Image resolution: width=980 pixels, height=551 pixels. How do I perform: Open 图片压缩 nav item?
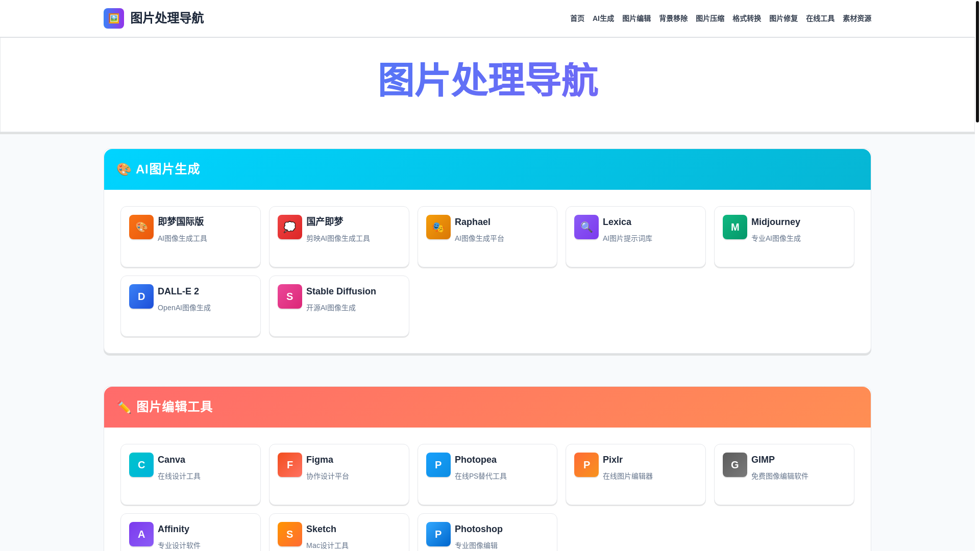pos(710,18)
